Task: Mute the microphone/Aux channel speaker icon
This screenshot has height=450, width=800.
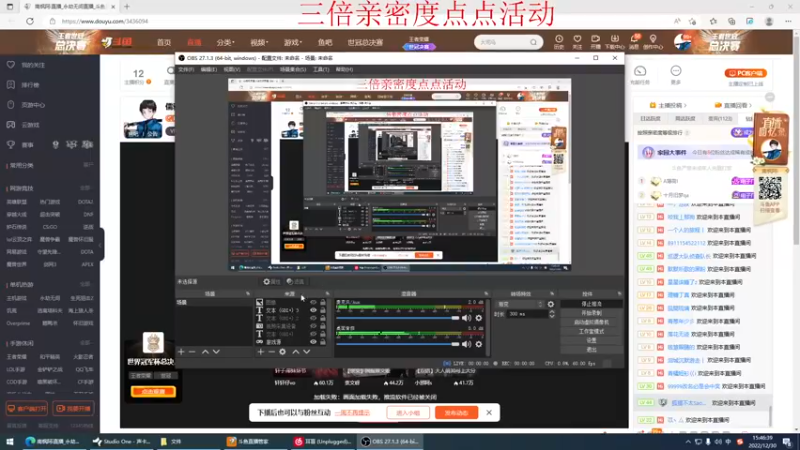Action: 466,318
